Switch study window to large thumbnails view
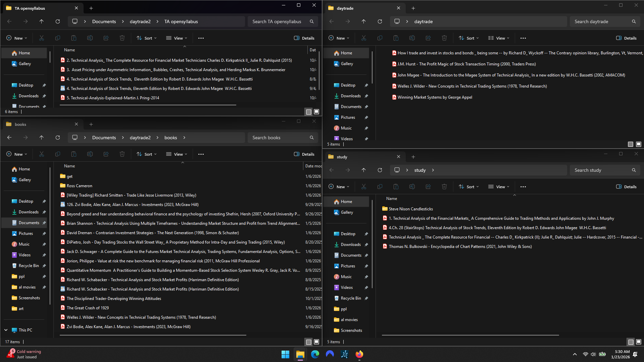The width and height of the screenshot is (644, 362). (639, 342)
